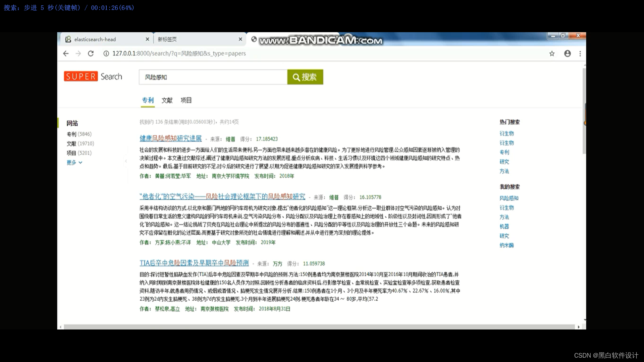Image resolution: width=644 pixels, height=362 pixels.
Task: Open result 健康风险感知研究进展
Action: 171,138
